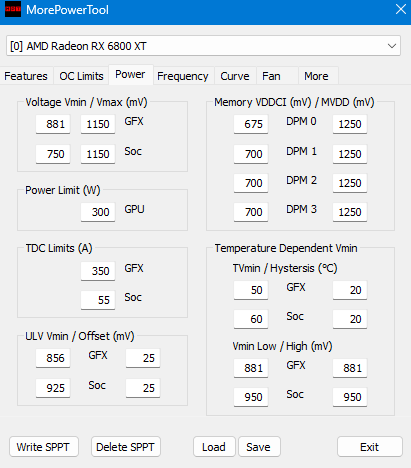
Task: Select the GPU Power Limit field showing 300
Action: (x=98, y=212)
